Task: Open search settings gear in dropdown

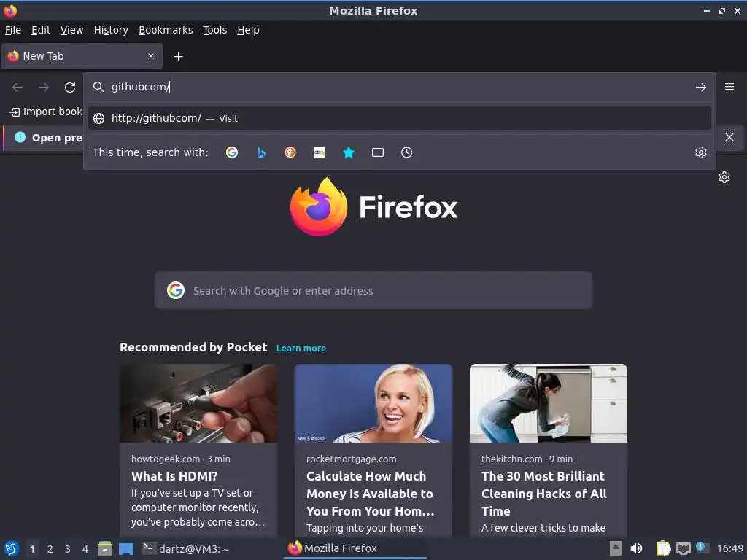Action: 701,152
